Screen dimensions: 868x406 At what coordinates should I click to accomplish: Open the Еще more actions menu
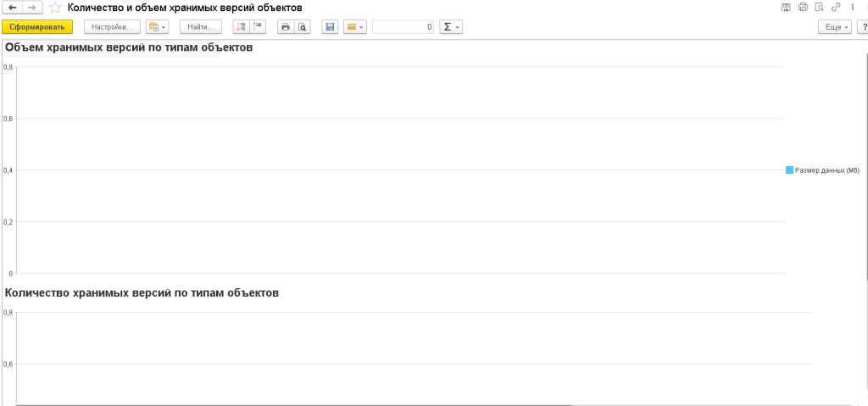[x=835, y=26]
